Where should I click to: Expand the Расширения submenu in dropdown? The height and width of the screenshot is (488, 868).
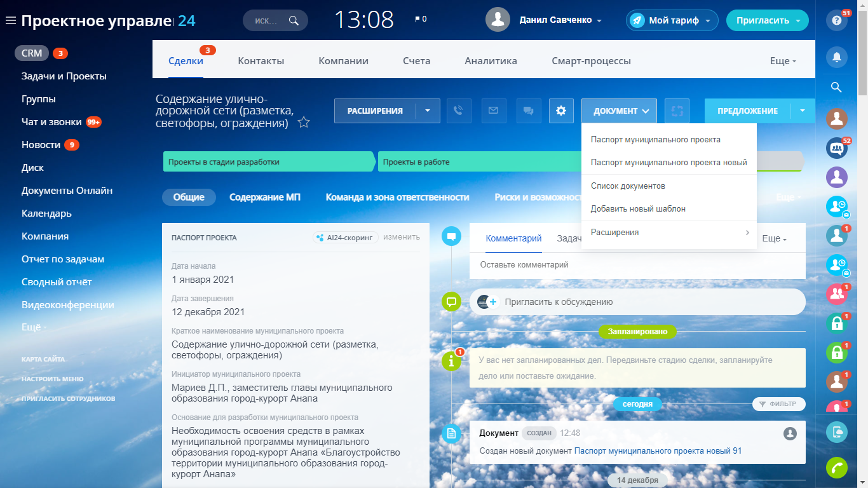click(x=669, y=233)
